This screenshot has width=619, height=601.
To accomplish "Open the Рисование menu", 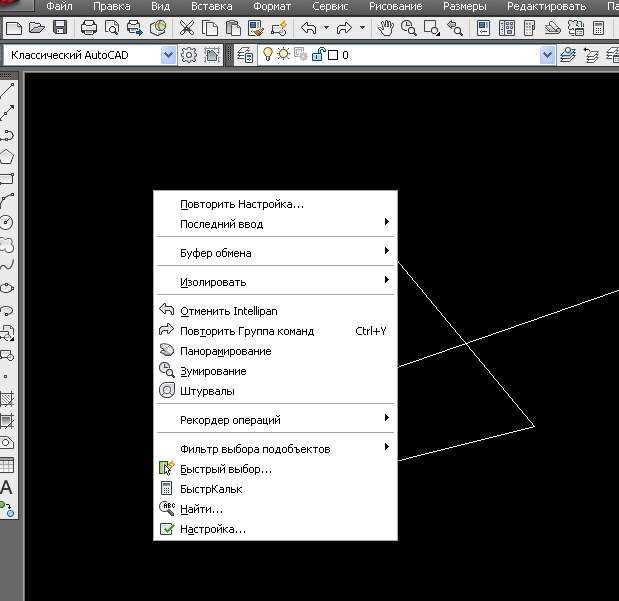I will (x=396, y=6).
